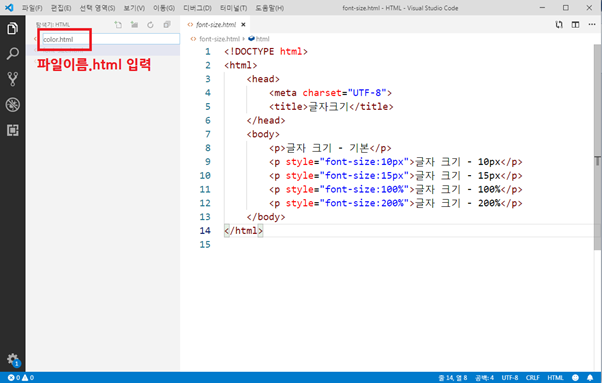Screen dimensions: 602x383
Task: Click the explorer header 탐색기: HTML
Action: click(53, 25)
